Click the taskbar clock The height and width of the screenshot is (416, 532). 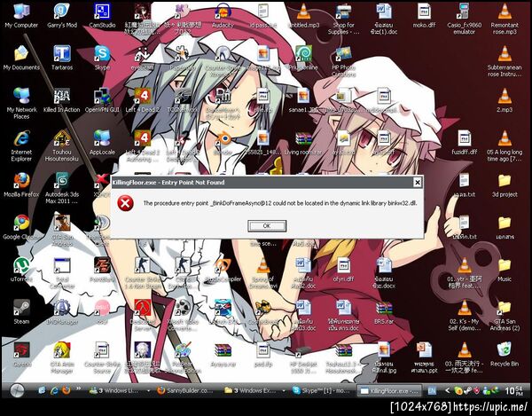(513, 391)
